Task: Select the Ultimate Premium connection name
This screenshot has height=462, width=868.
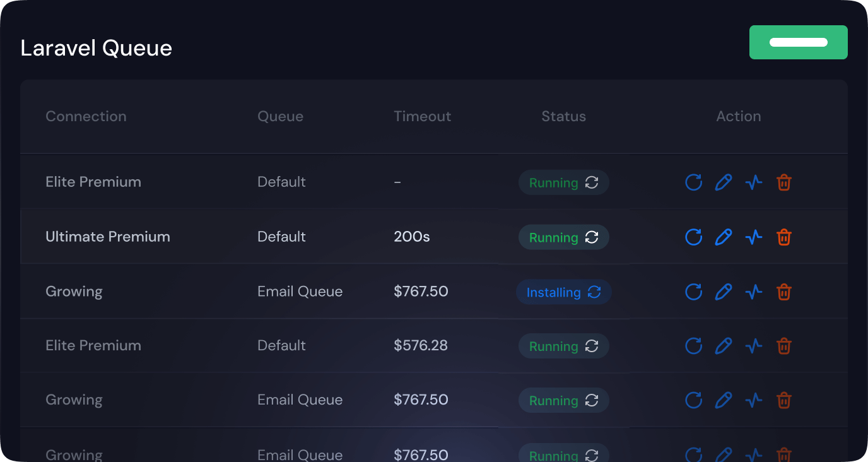Action: (x=108, y=237)
